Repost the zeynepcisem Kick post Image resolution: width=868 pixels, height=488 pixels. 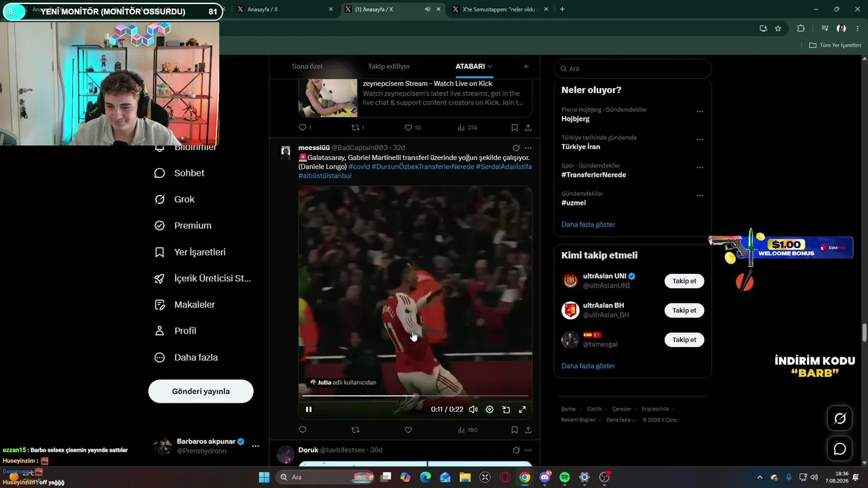click(x=357, y=127)
